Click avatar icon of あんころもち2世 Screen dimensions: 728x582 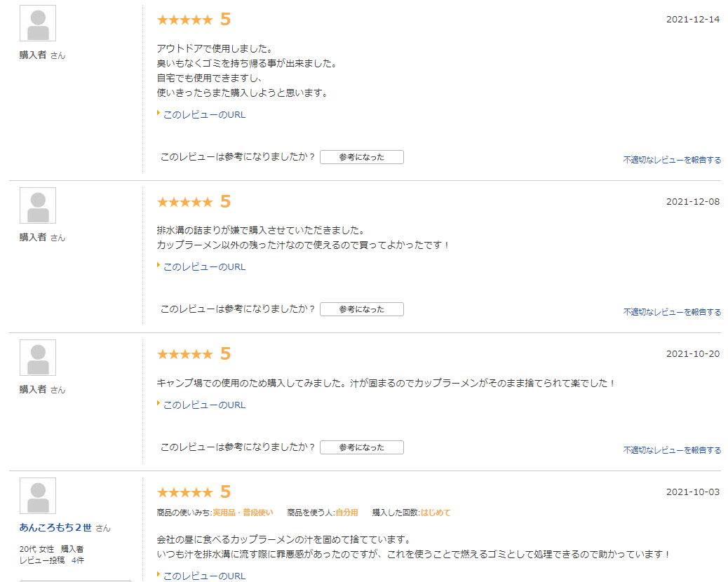tap(38, 496)
